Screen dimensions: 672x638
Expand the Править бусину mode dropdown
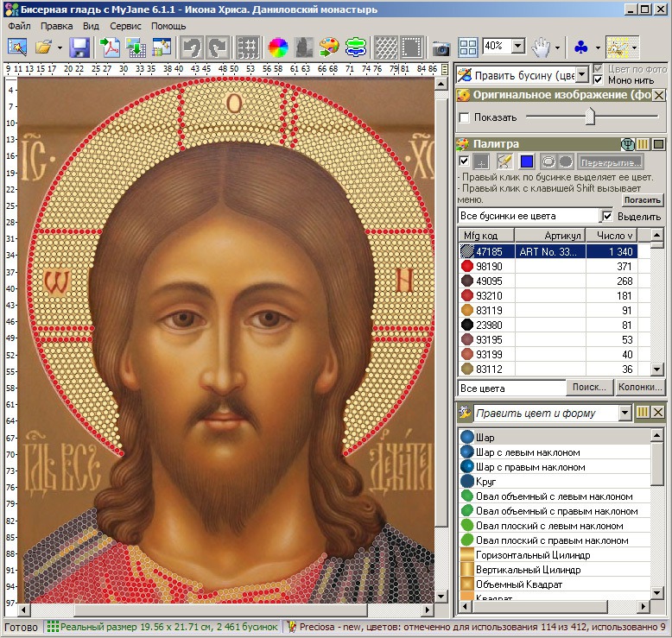(581, 75)
